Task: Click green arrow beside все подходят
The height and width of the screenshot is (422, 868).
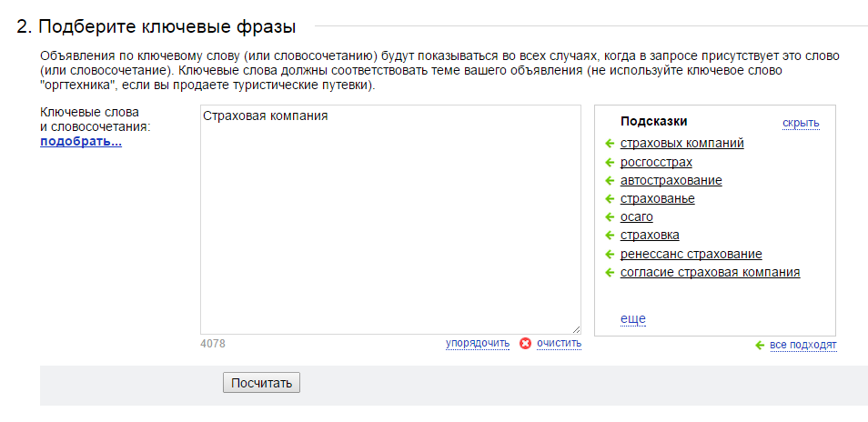Action: (760, 346)
